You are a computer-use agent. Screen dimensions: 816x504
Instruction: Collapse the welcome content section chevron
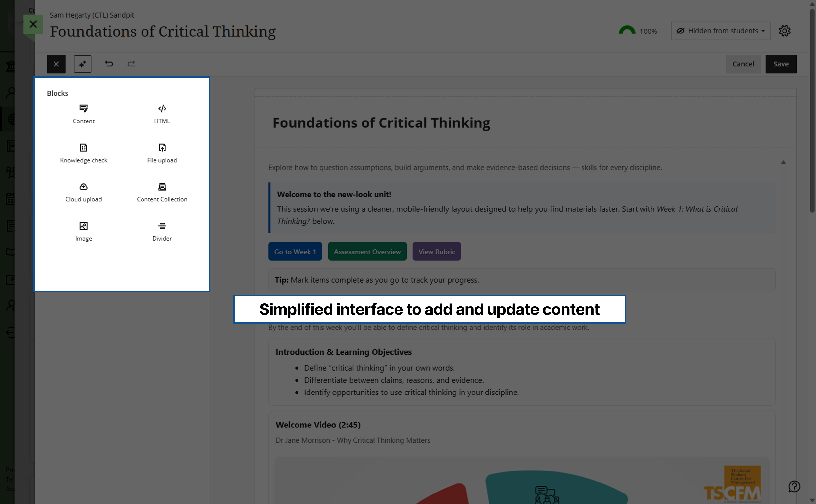point(783,162)
